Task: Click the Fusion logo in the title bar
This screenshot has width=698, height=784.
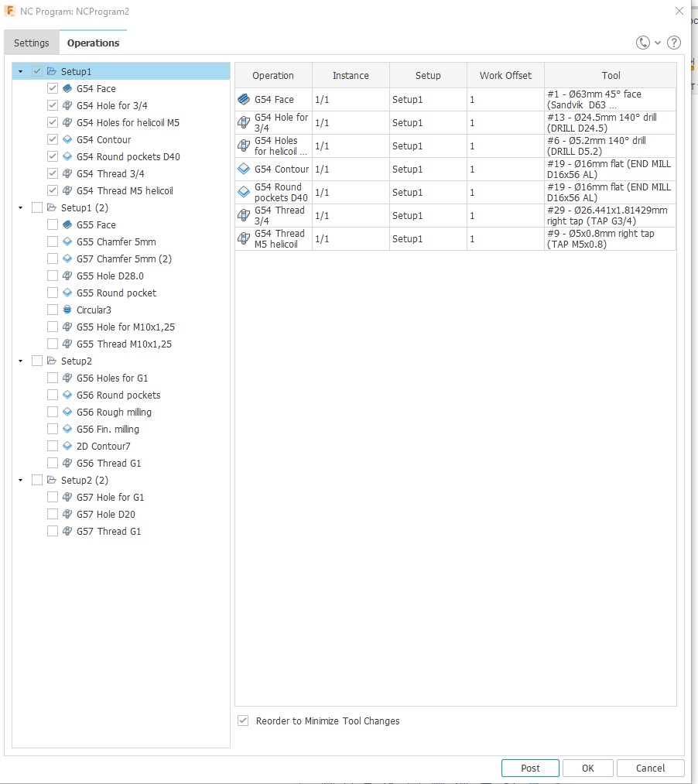Action: point(9,11)
